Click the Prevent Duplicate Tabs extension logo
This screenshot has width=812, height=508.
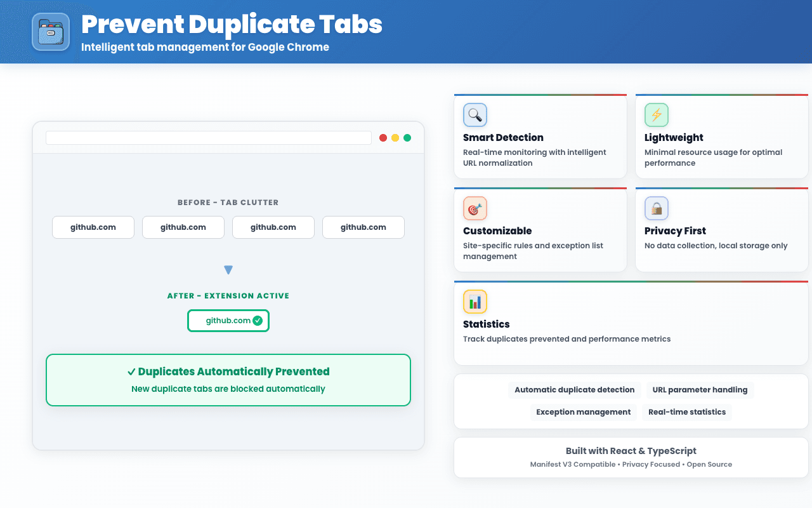click(x=50, y=31)
